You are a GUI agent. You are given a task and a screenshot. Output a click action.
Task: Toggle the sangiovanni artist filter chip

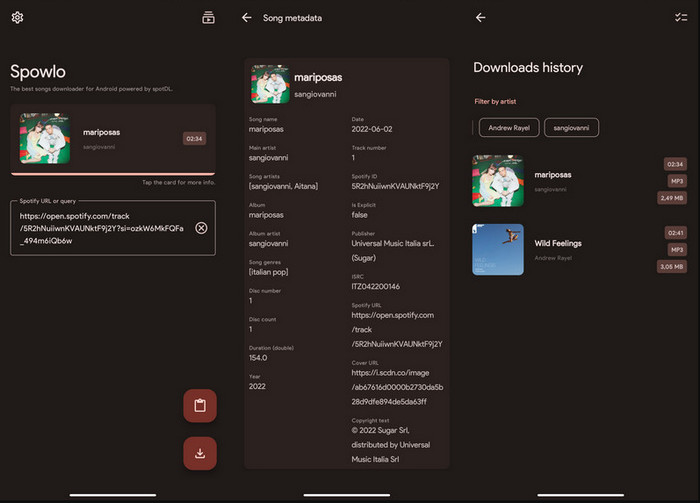pyautogui.click(x=571, y=128)
